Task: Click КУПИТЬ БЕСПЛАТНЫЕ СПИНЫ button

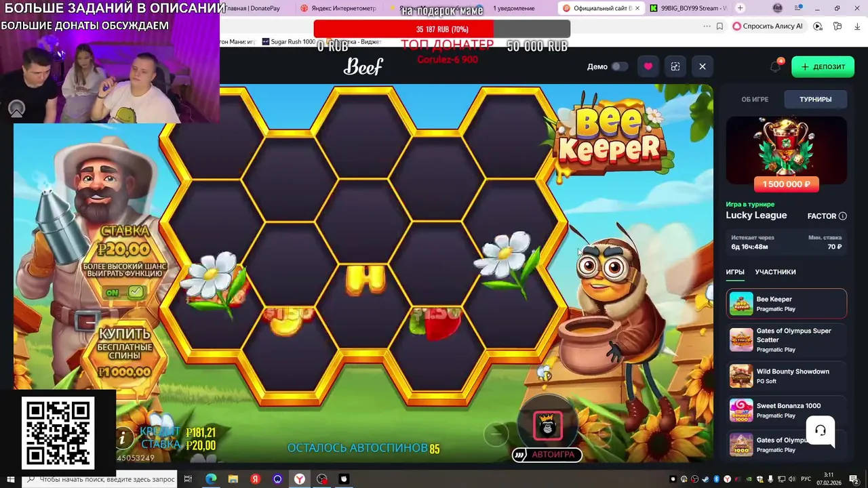Action: click(x=125, y=354)
